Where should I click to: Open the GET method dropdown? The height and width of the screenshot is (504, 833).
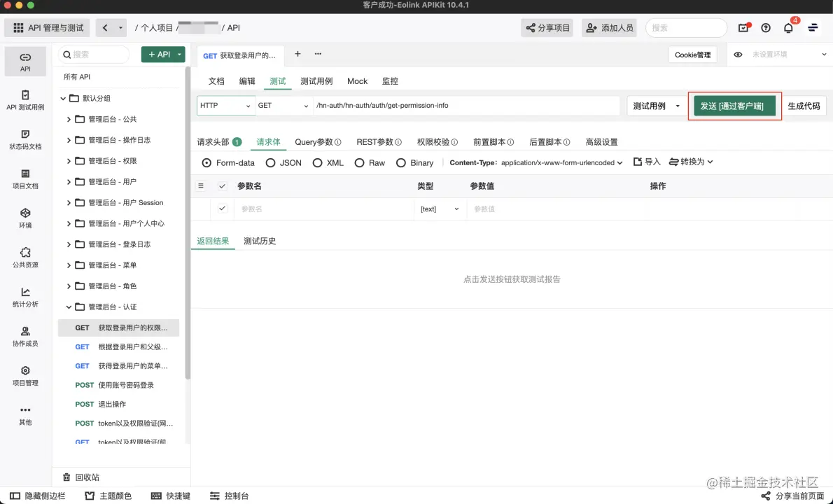[283, 106]
